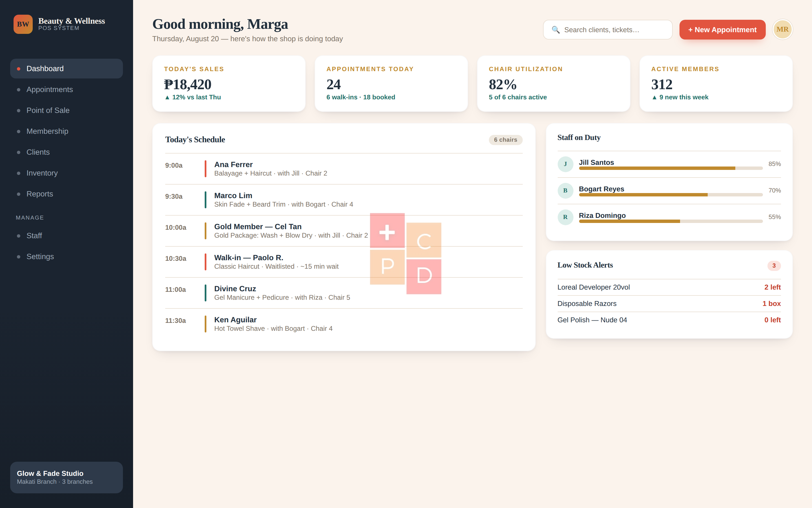Open Glow & Fade Studio branch switcher
Screen dimensions: 812x508
coord(67,477)
